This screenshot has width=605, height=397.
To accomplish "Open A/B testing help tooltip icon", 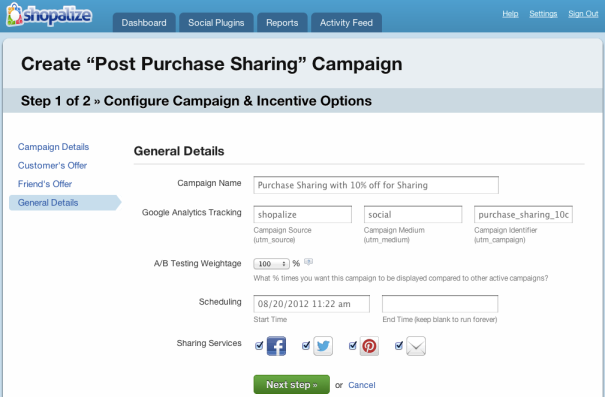I will (x=308, y=262).
